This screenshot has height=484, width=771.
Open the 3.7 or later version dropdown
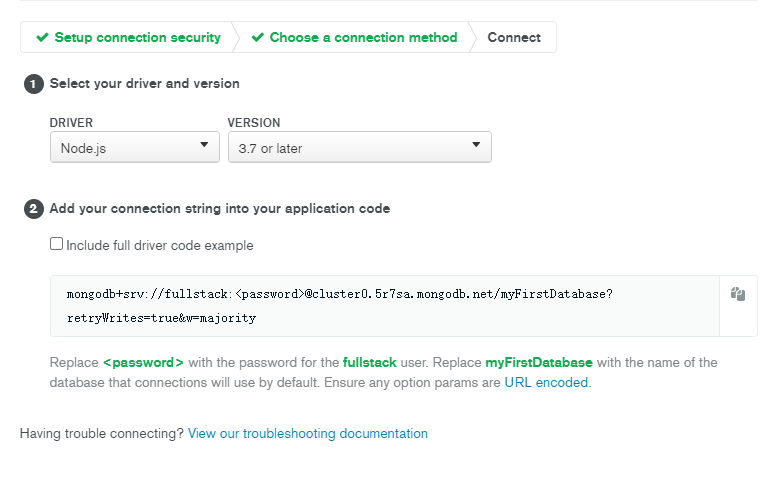pos(359,147)
